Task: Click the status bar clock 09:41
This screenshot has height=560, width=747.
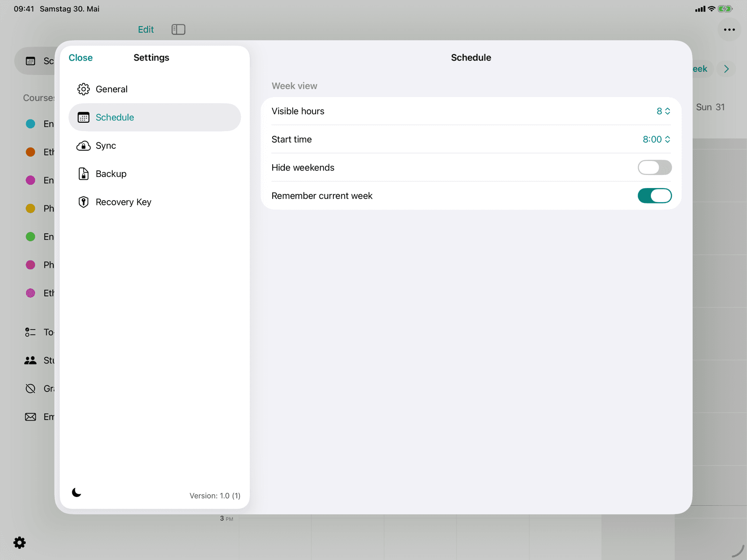Action: tap(24, 9)
